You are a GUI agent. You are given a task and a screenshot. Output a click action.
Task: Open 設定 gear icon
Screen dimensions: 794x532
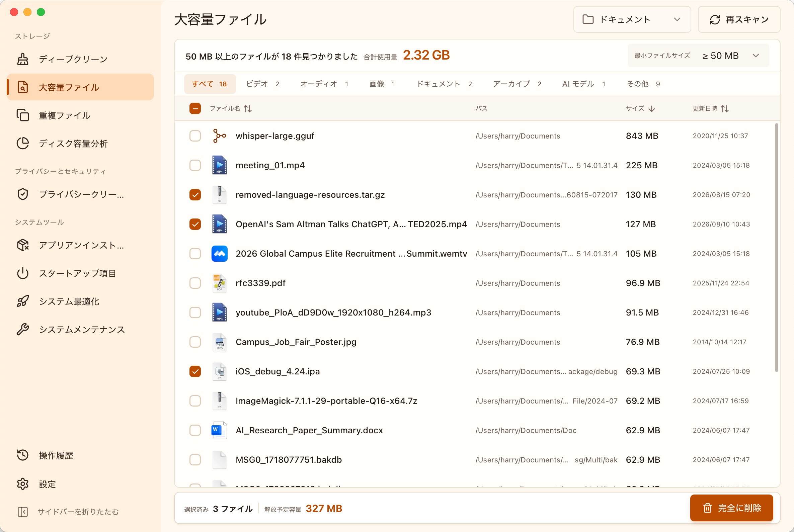(x=23, y=484)
